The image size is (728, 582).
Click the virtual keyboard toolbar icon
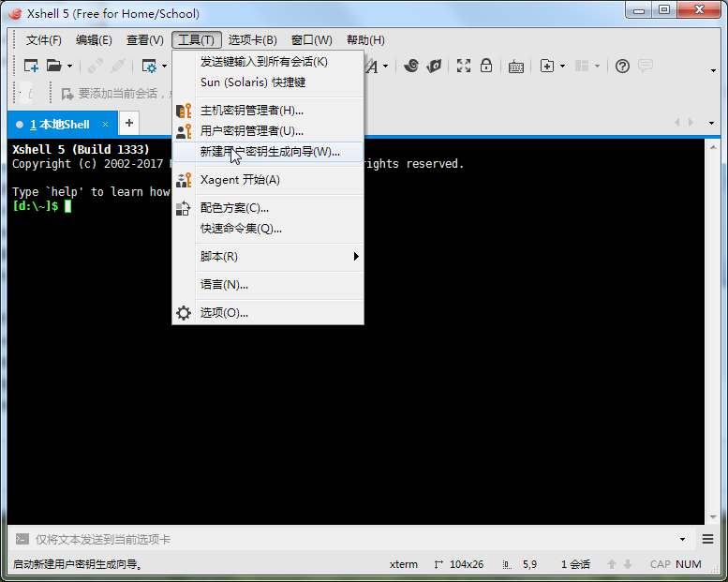tap(516, 67)
